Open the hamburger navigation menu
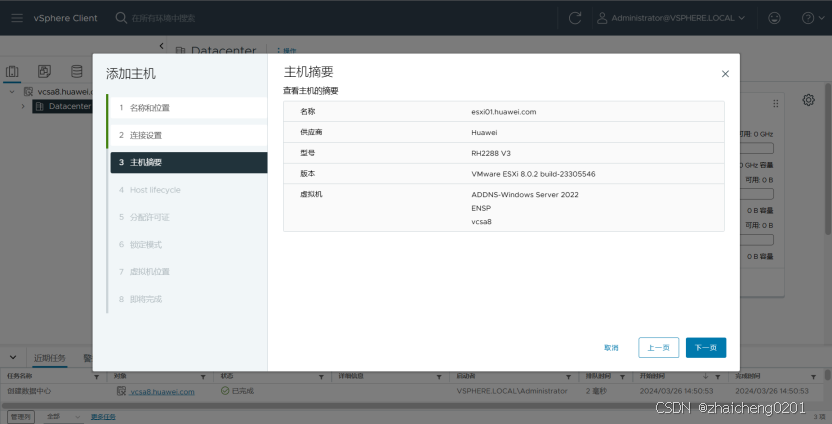Image resolution: width=832 pixels, height=424 pixels. pyautogui.click(x=17, y=18)
